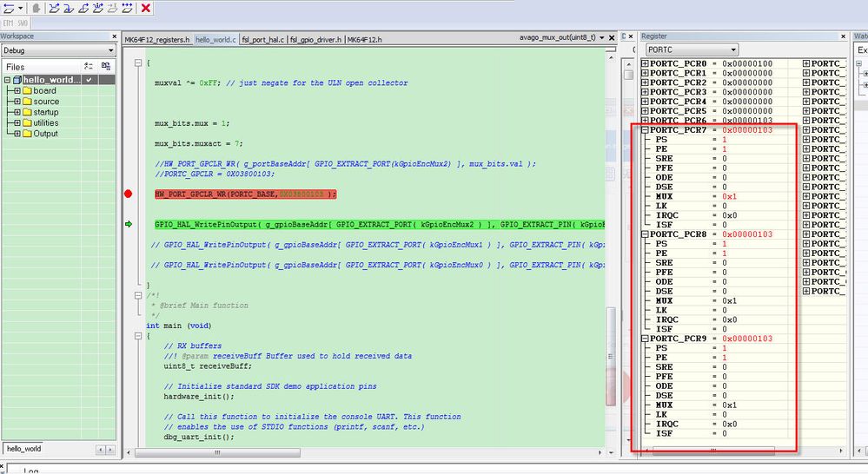Image resolution: width=868 pixels, height=474 pixels.
Task: Click the greyed Run to Cursor icon
Action: (112, 8)
